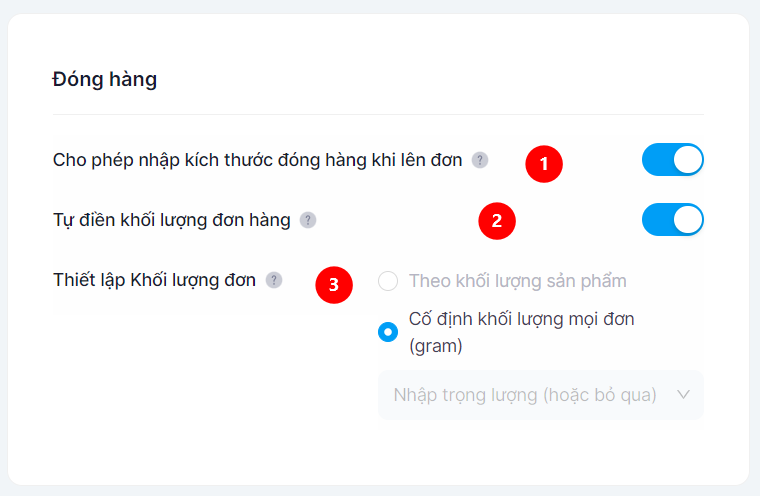Click the "Thiết lập Khối lượng đơn" label
760x496 pixels.
[154, 281]
